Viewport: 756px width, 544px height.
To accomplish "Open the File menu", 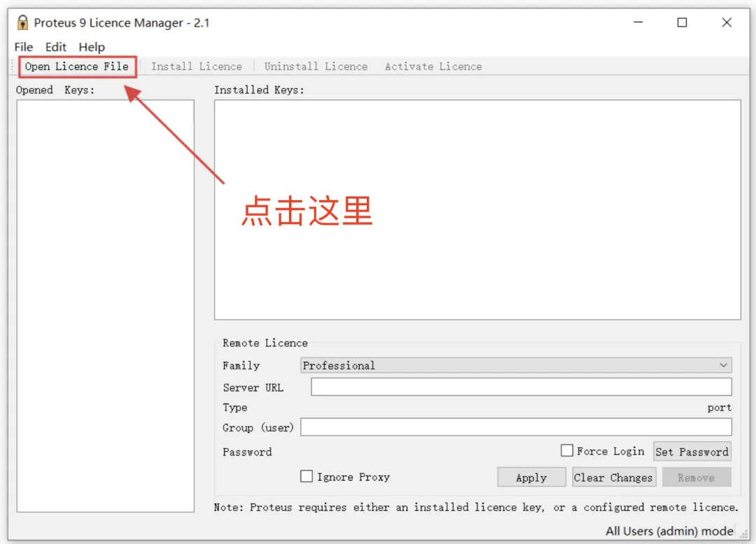I will [x=24, y=47].
